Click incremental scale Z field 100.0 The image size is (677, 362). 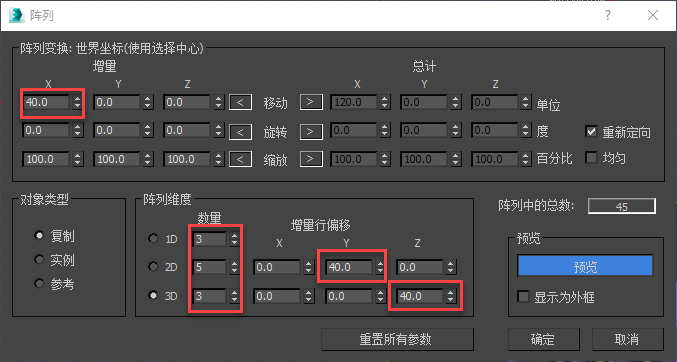[187, 159]
